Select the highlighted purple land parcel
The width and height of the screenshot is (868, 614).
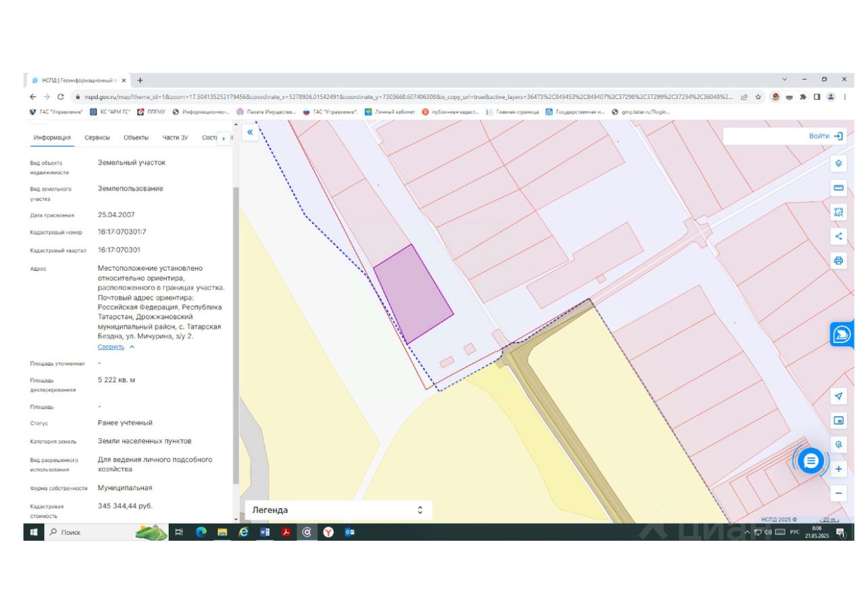click(412, 293)
